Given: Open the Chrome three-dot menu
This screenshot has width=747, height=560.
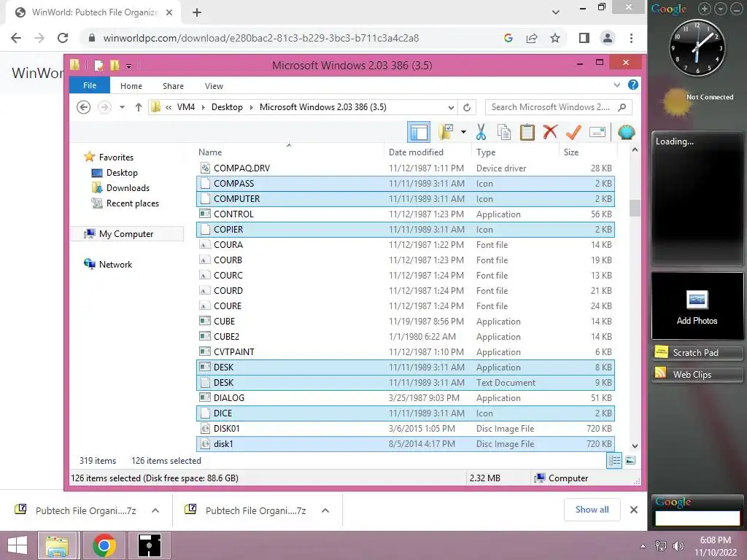Looking at the screenshot, I should (631, 38).
